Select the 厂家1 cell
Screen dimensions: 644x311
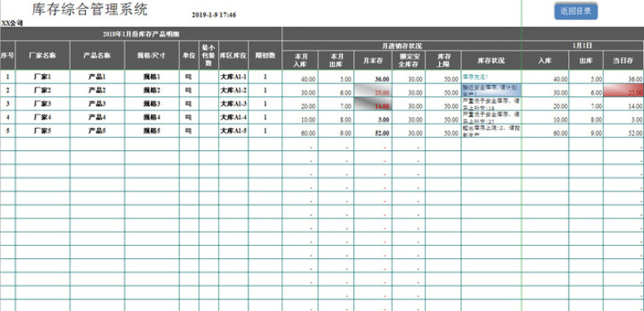click(x=43, y=77)
